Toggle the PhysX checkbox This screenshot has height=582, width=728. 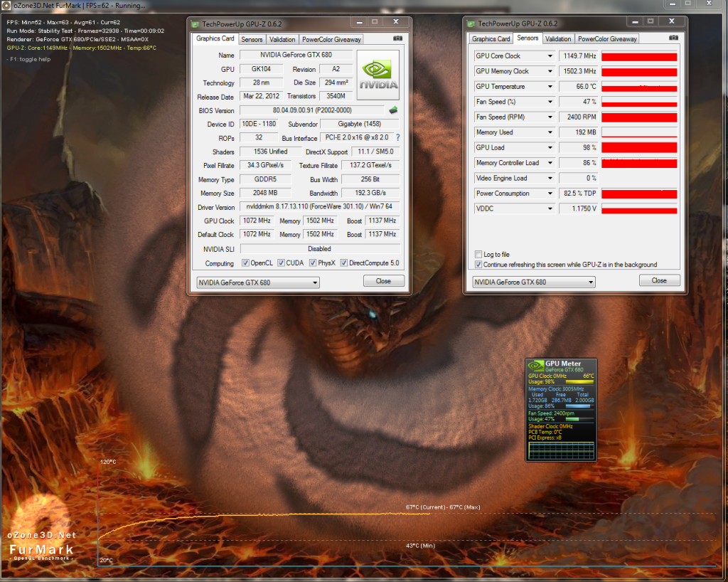(313, 263)
